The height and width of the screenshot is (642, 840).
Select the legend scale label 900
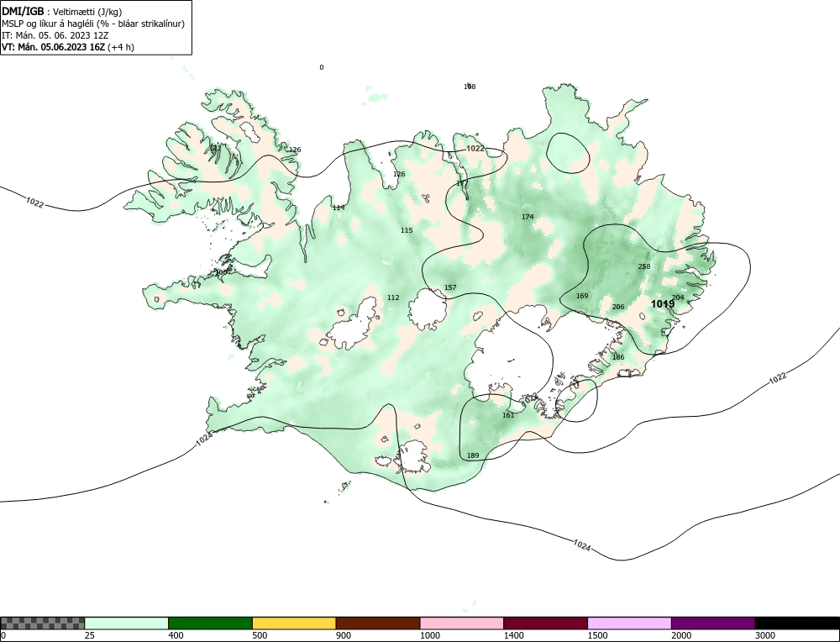[344, 635]
